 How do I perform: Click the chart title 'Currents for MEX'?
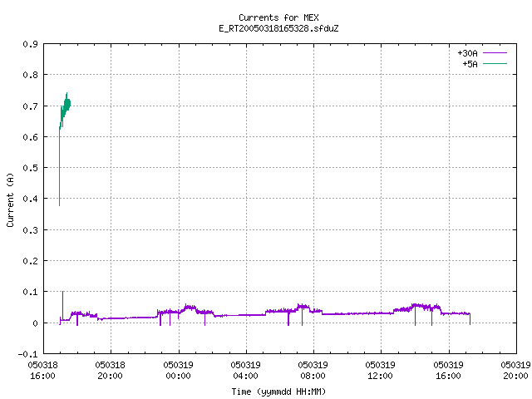(x=278, y=17)
